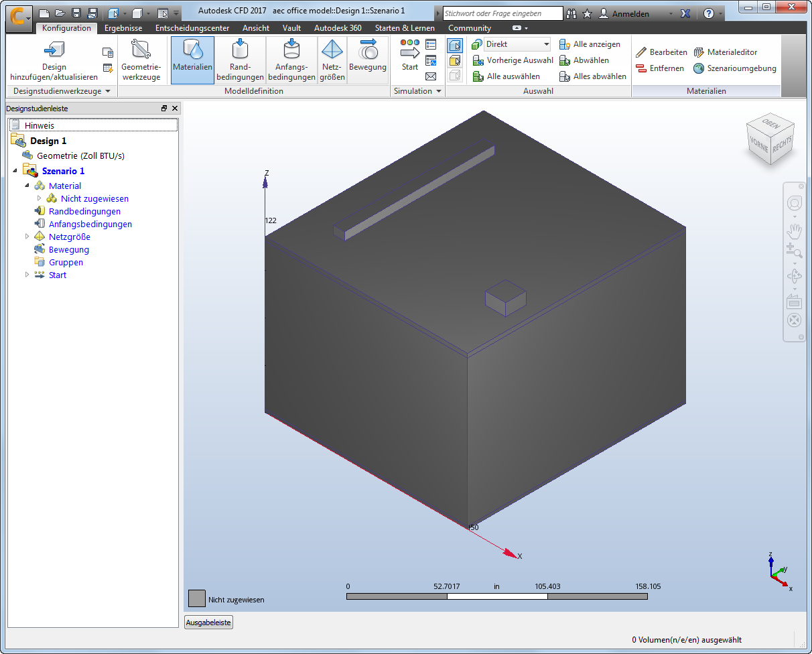
Task: Expand the Nicht zugewiesen tree node
Action: pos(40,198)
